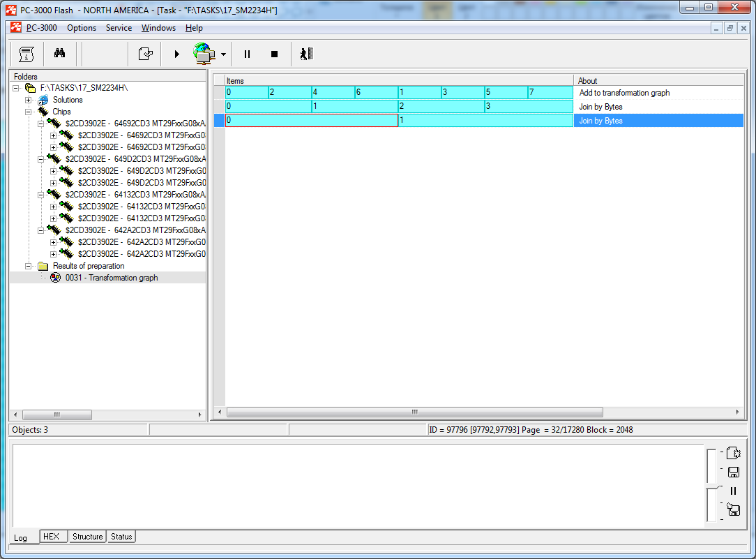Click the scroll/info document toolbar icon

[27, 54]
